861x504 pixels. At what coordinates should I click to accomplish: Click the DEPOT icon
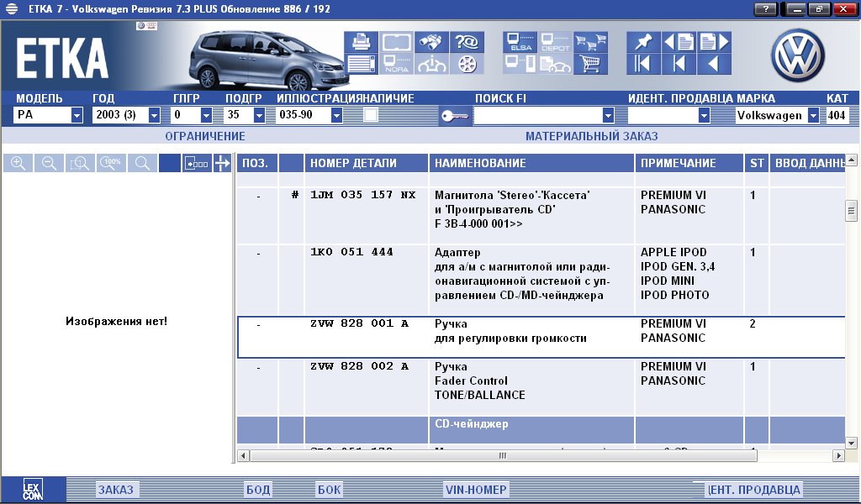[x=555, y=42]
